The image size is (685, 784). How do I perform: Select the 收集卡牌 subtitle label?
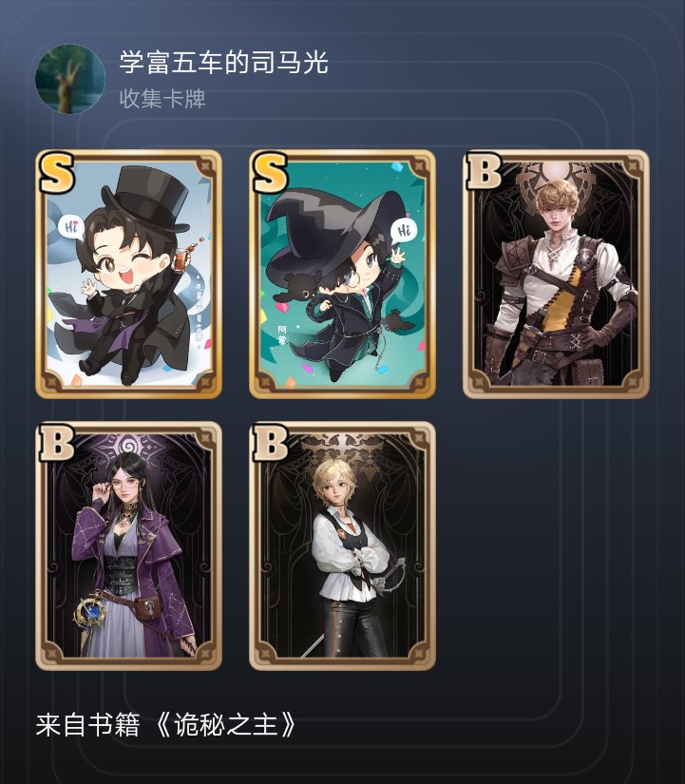point(162,99)
